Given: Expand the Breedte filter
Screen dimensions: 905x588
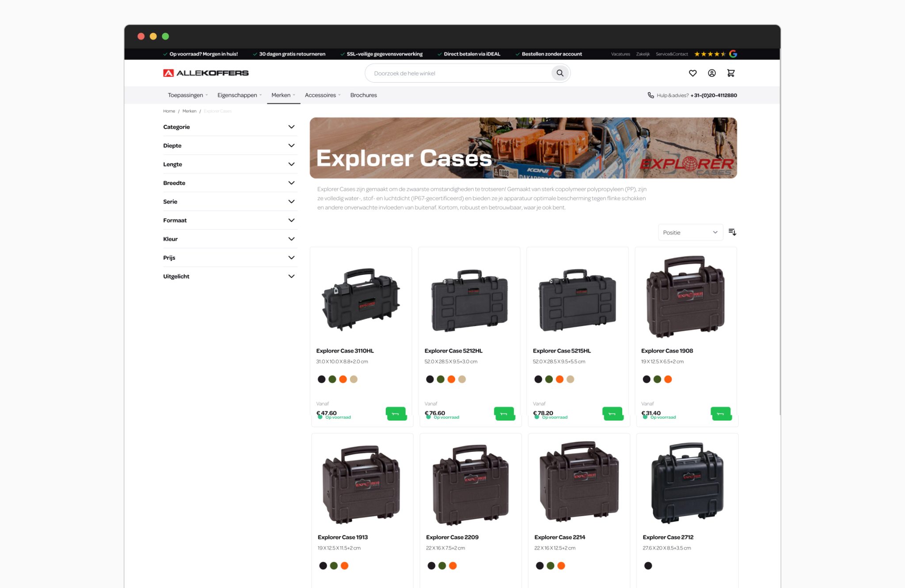Looking at the screenshot, I should [x=230, y=183].
